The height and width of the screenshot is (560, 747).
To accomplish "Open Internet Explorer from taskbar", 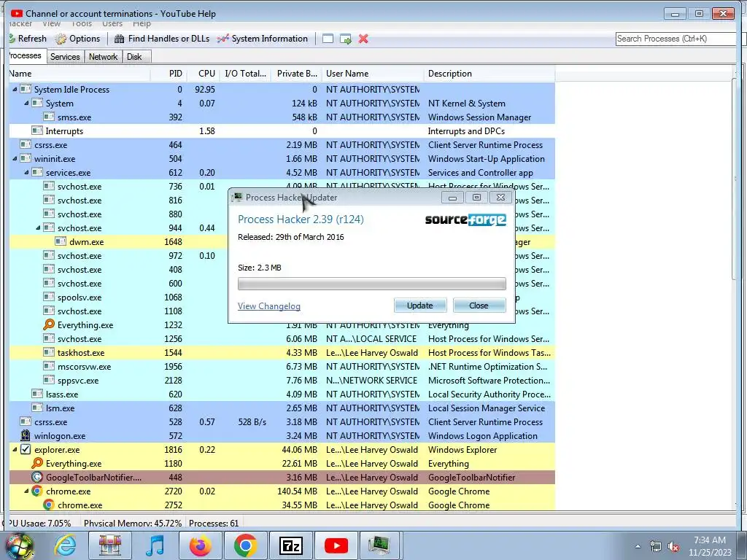I will point(65,545).
